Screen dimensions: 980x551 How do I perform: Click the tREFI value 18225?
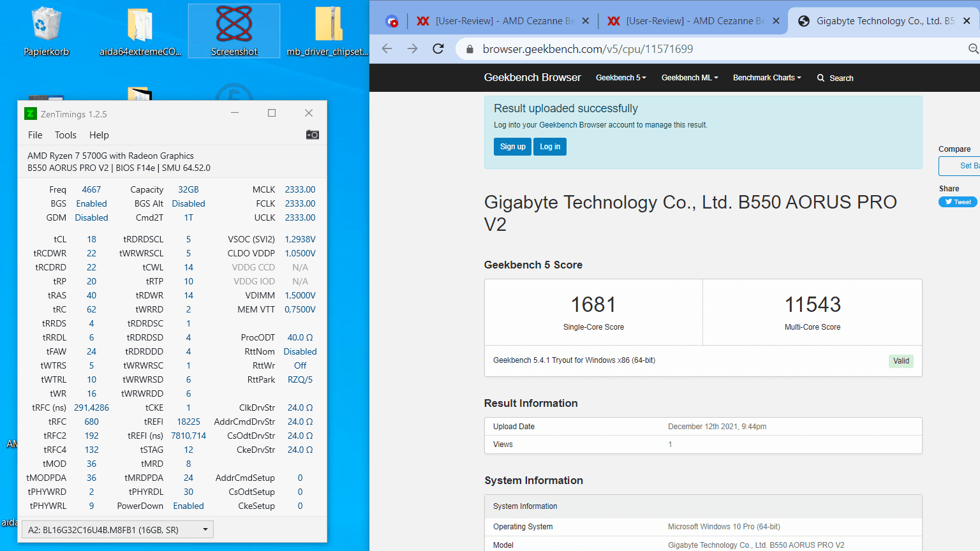coord(188,422)
